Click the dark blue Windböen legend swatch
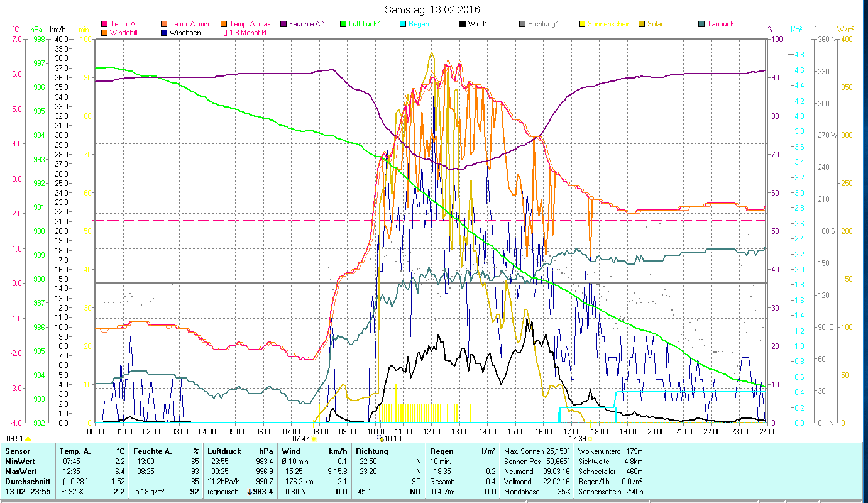The height and width of the screenshot is (503, 868). pyautogui.click(x=165, y=33)
